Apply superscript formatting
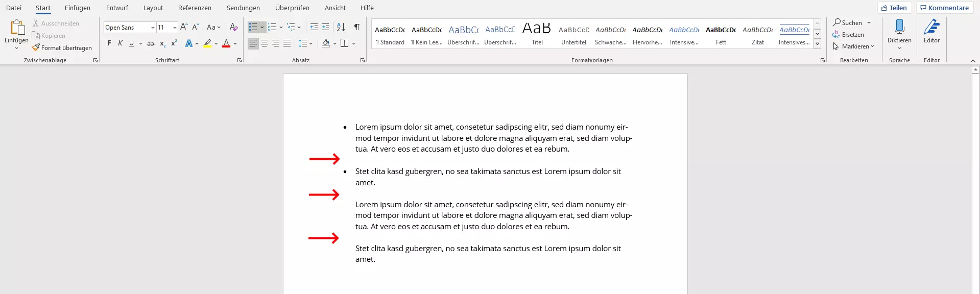 [174, 43]
